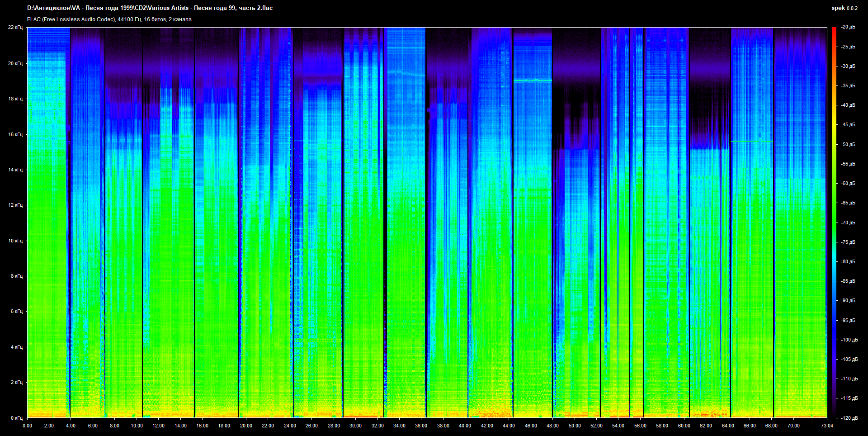The height and width of the screenshot is (436, 868).
Task: Click the green 19 kHz line near 46:00
Action: click(533, 81)
